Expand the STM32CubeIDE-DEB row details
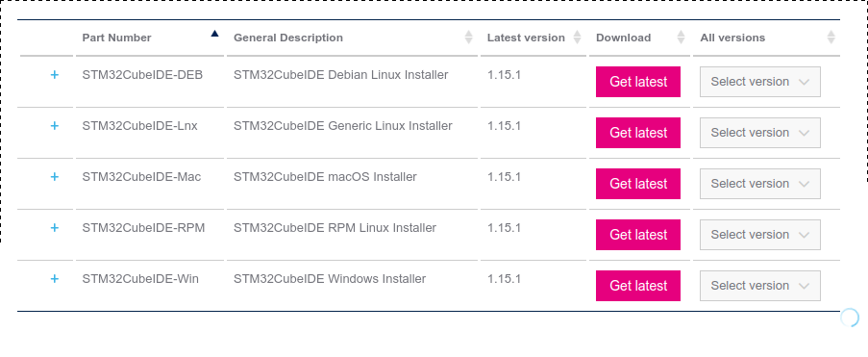The width and height of the screenshot is (868, 357). 54,75
